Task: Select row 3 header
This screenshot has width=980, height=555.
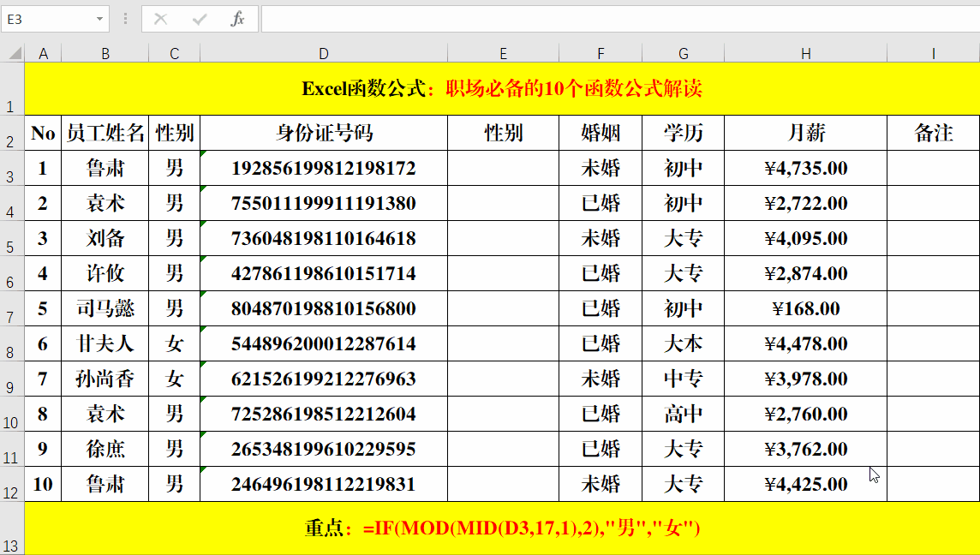Action: 12,168
